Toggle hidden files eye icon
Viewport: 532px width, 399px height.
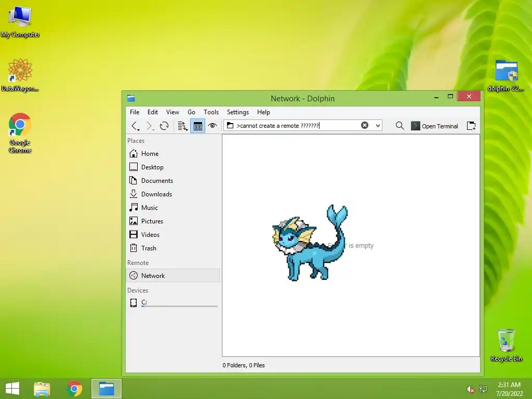212,126
